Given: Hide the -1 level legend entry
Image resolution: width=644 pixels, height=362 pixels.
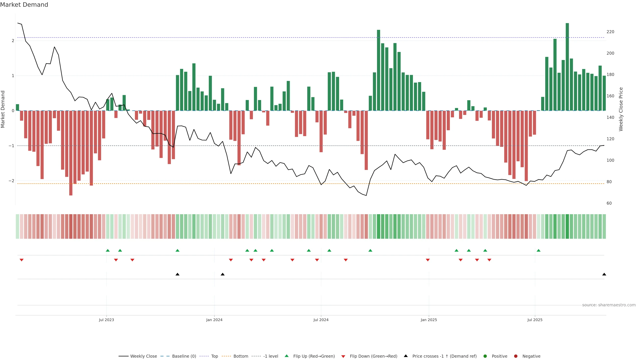Looking at the screenshot, I should click(271, 356).
